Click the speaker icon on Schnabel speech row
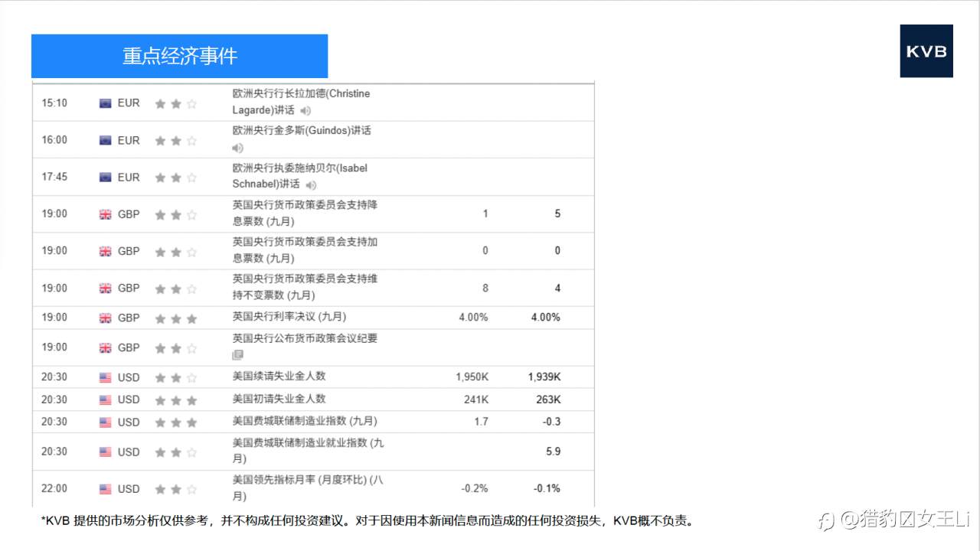Image resolution: width=980 pixels, height=551 pixels. tap(310, 185)
